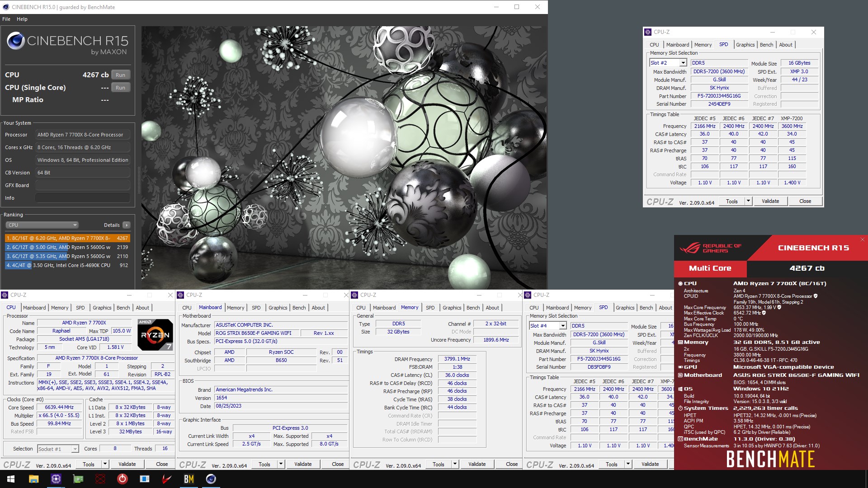Open the blue window panel taskbar icon

point(145,479)
